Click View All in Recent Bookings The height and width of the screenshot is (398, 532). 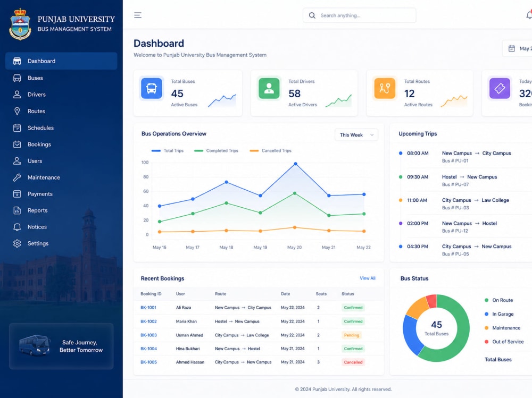[x=368, y=278]
